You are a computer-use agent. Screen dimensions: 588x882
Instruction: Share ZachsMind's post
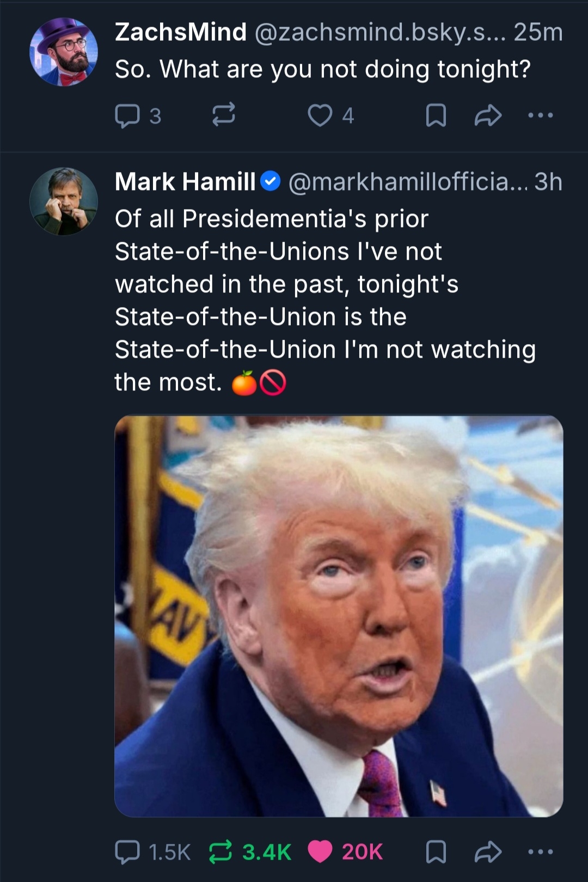click(488, 115)
